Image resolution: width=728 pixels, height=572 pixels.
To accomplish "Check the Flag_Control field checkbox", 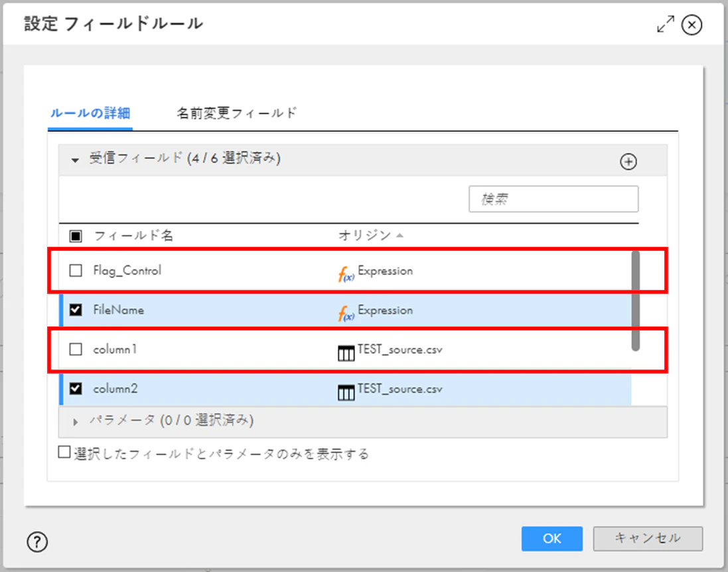I will [76, 270].
